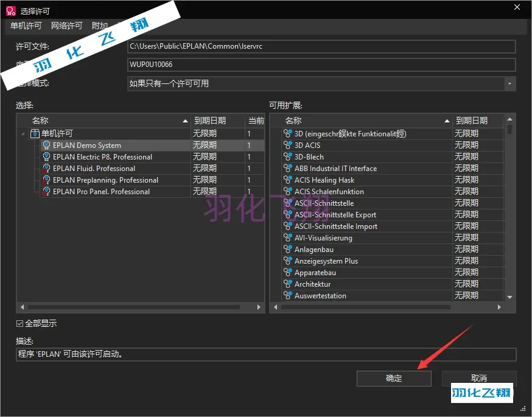
Task: Select the EPLAN Pro Panel. Professional row
Action: pyautogui.click(x=153, y=191)
